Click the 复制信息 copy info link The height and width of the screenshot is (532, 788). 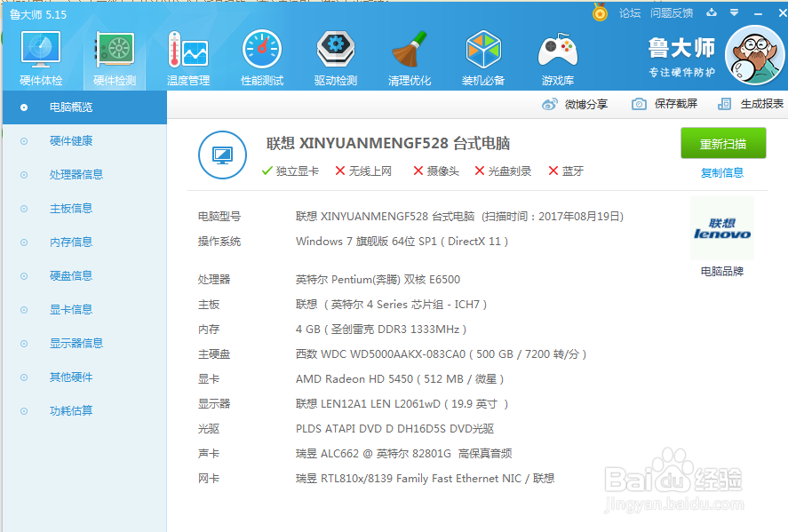point(722,173)
